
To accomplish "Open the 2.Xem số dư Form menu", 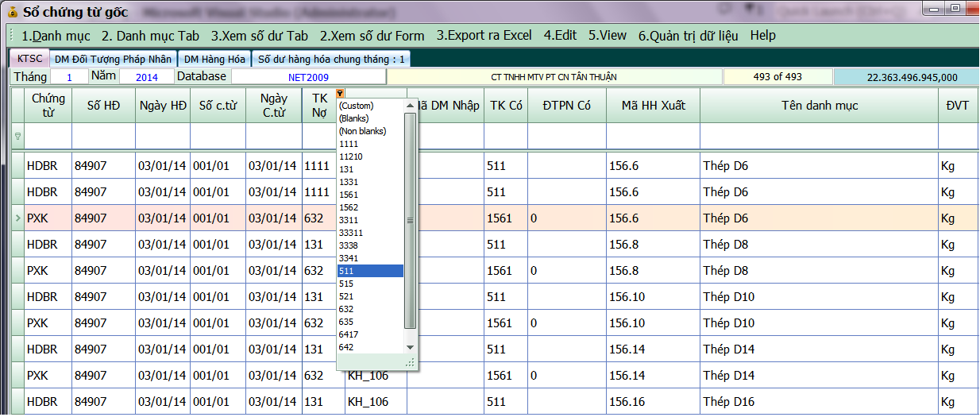I will click(372, 36).
